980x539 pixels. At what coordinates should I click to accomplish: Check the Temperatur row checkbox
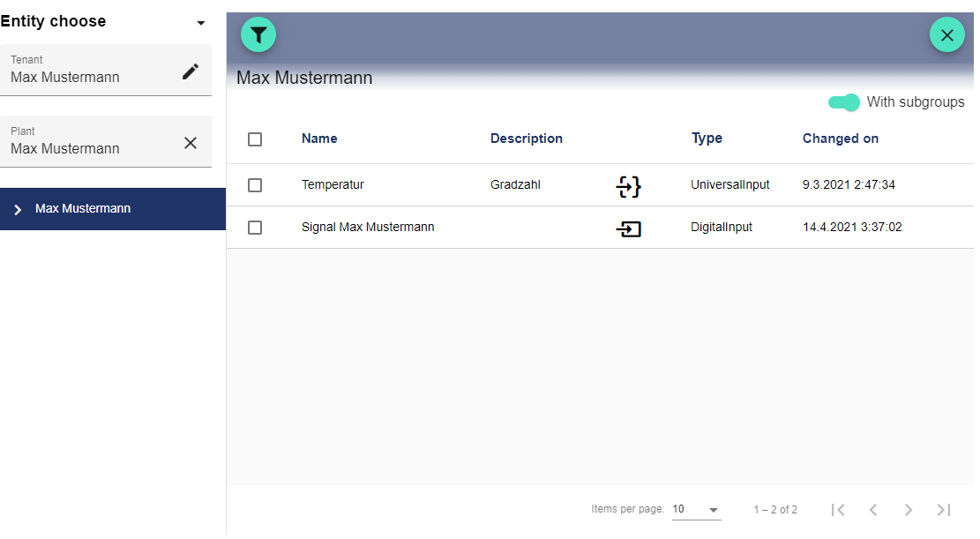tap(255, 185)
